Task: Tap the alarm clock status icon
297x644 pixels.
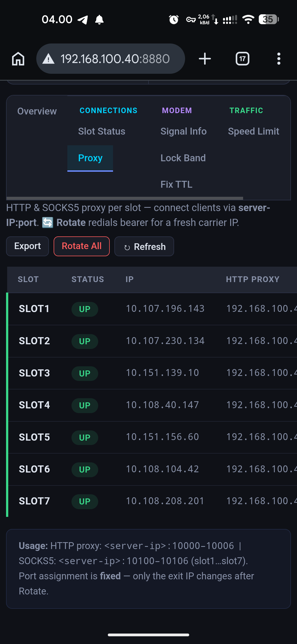Action: [x=174, y=20]
